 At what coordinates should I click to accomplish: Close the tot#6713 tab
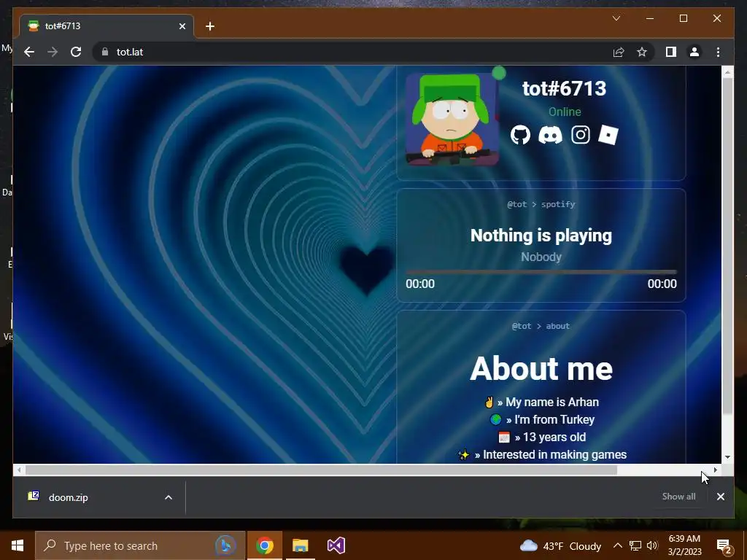[x=182, y=26]
